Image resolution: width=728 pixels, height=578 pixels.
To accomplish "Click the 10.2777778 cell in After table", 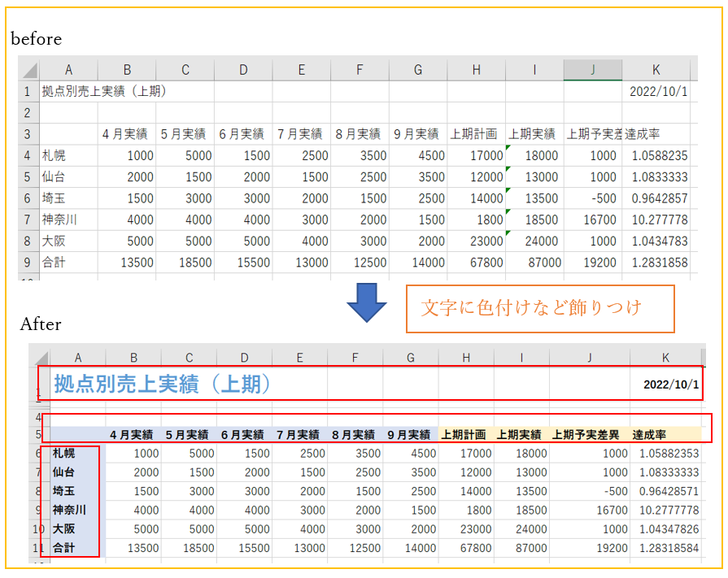I will tap(665, 510).
